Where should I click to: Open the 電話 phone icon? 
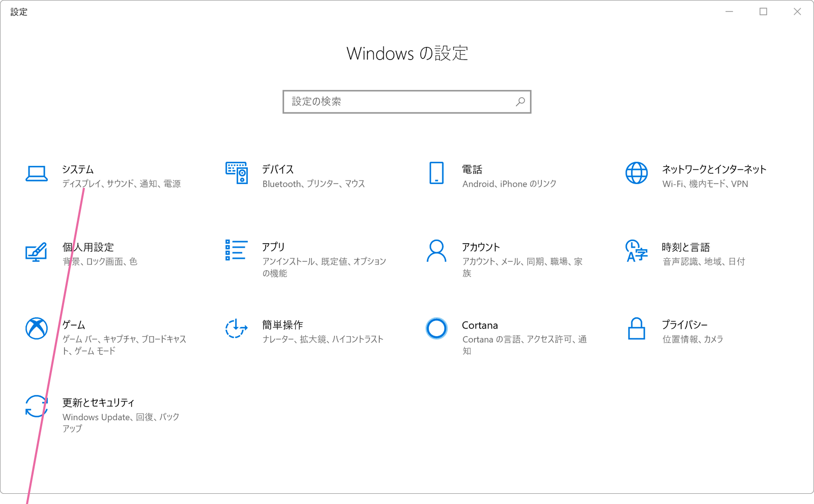437,173
